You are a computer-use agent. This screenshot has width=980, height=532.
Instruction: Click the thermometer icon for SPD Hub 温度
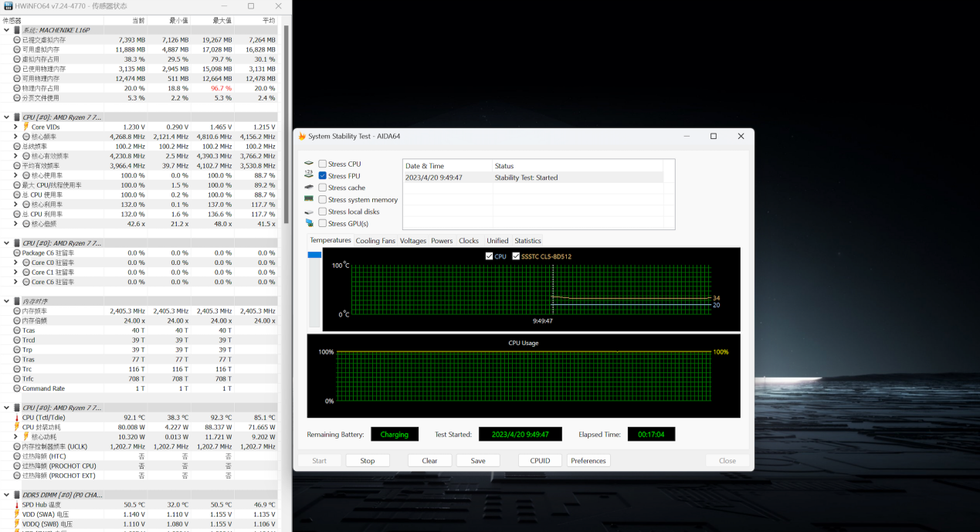tap(17, 505)
